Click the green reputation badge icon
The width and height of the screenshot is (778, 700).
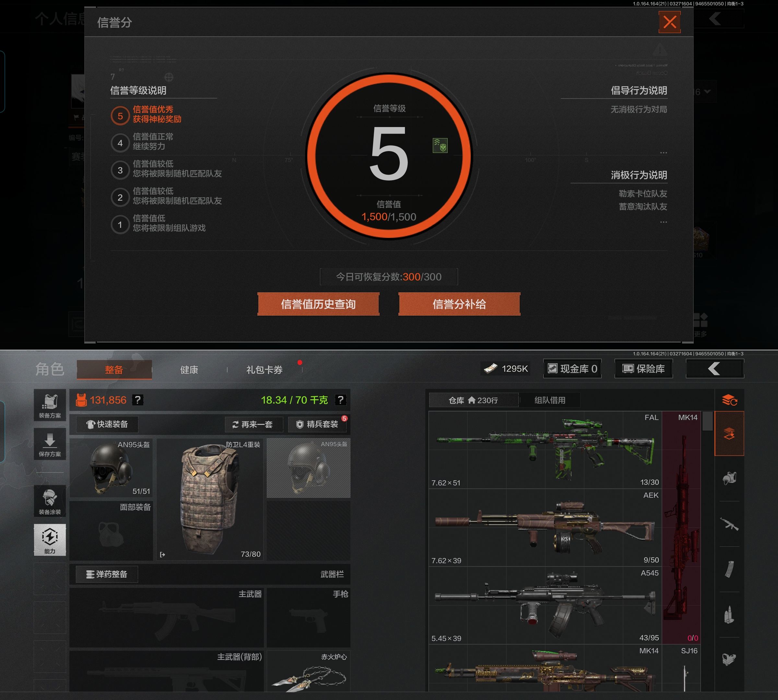point(440,146)
